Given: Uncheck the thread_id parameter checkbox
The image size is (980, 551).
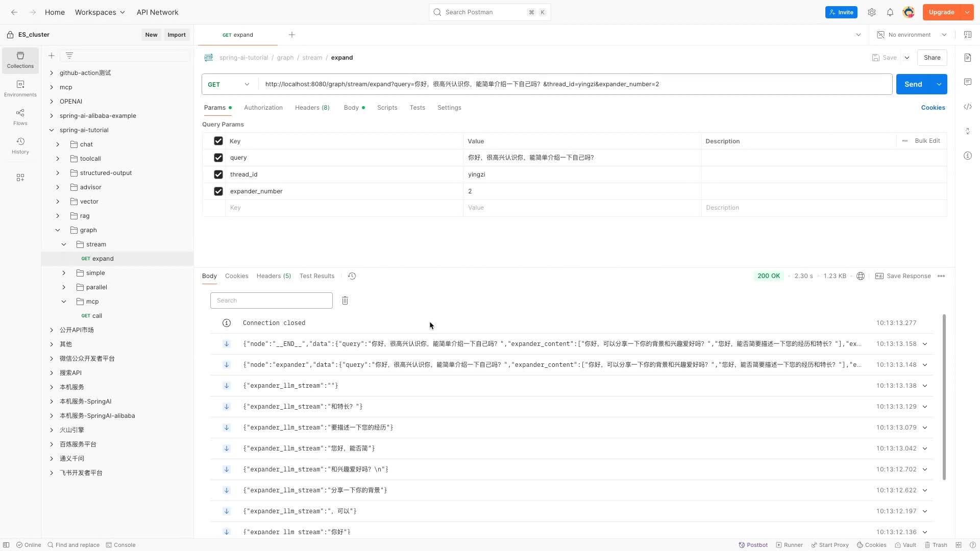Looking at the screenshot, I should 218,174.
